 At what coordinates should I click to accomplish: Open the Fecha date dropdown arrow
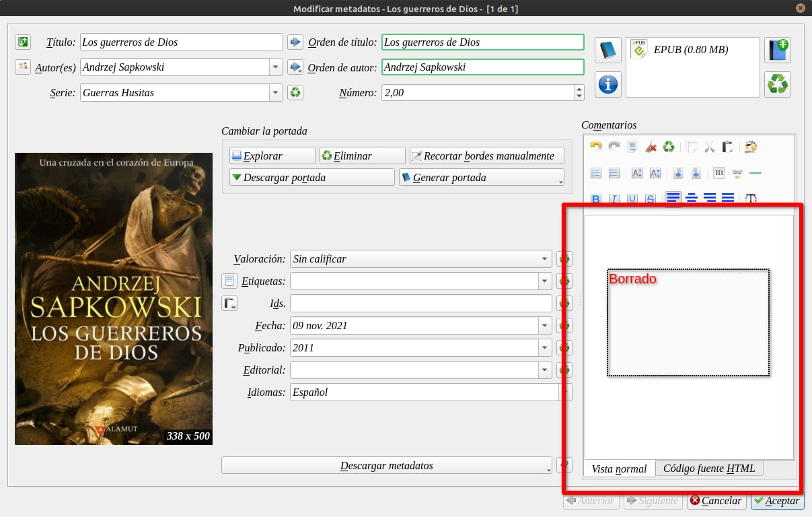(x=544, y=326)
